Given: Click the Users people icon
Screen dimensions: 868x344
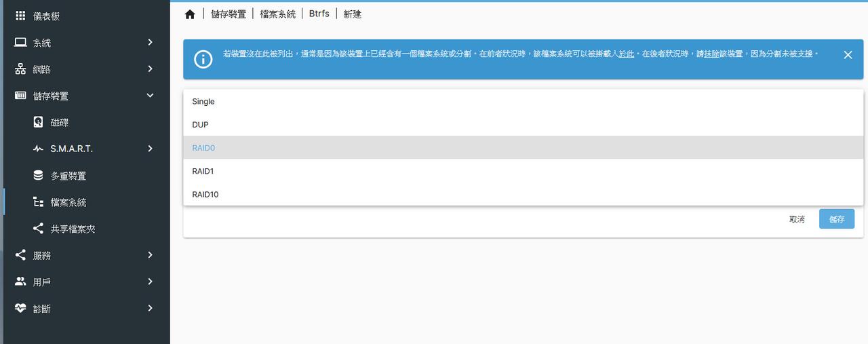Looking at the screenshot, I should [x=20, y=282].
